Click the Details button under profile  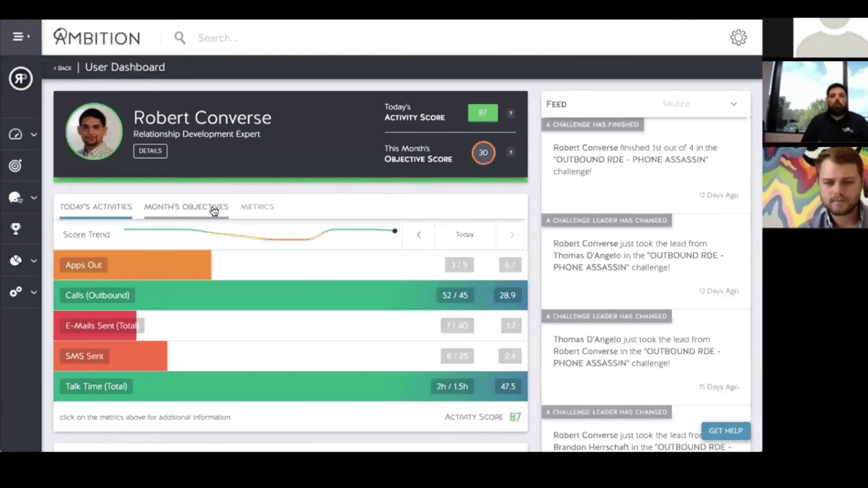click(150, 151)
